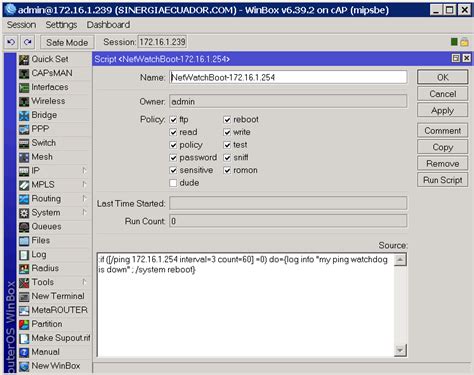Viewport: 474px width, 375px height.
Task: Disable the sensitive policy checkbox
Action: coord(173,170)
